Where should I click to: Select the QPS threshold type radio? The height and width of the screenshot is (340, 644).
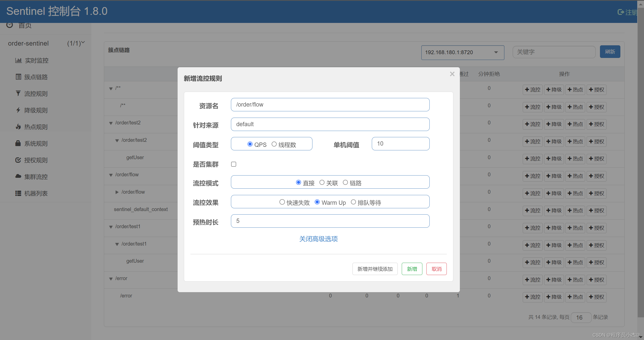click(x=250, y=144)
